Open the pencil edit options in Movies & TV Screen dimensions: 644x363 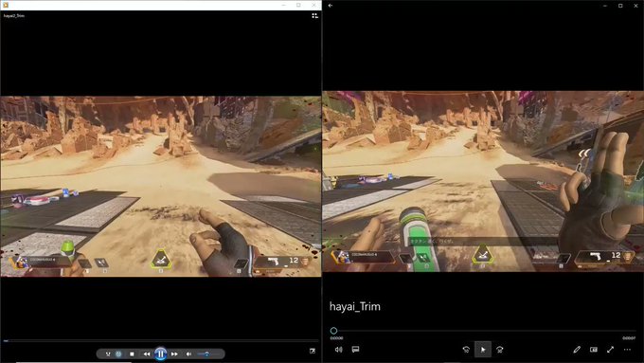coord(577,350)
